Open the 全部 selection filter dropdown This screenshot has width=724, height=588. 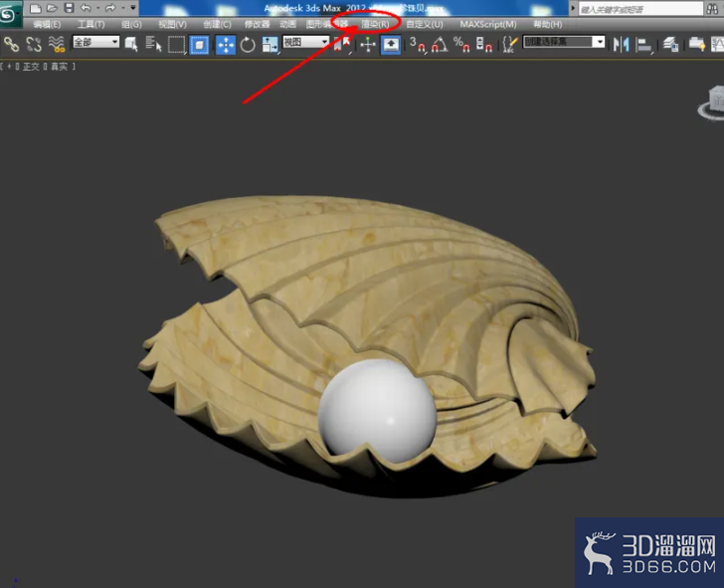coord(96,43)
